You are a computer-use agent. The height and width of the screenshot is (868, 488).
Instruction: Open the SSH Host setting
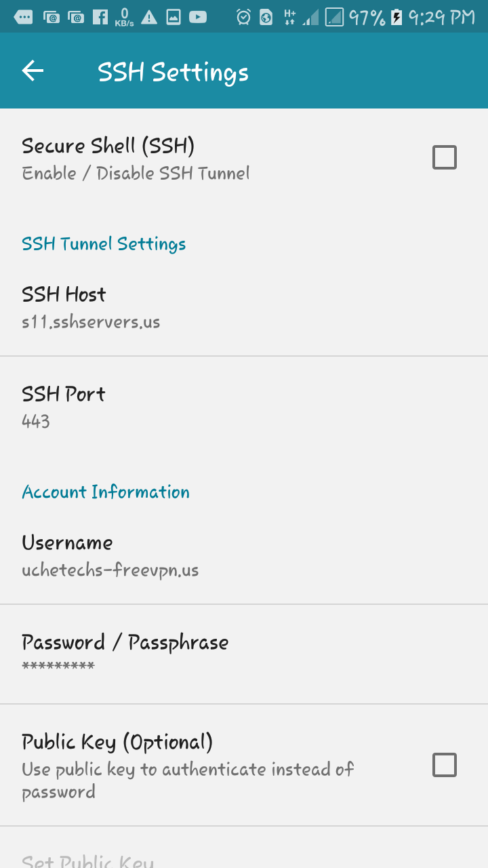pos(91,307)
